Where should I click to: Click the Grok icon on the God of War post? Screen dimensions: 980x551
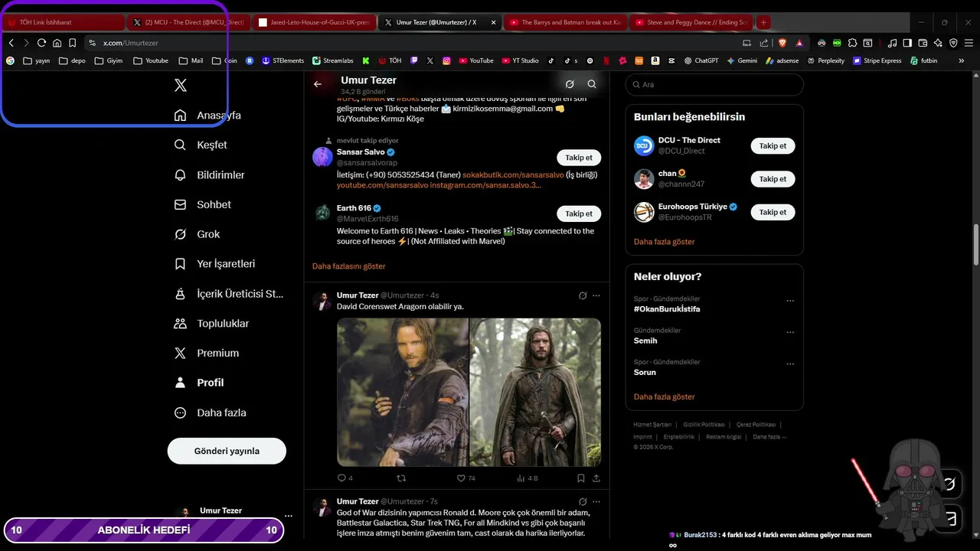pyautogui.click(x=583, y=501)
